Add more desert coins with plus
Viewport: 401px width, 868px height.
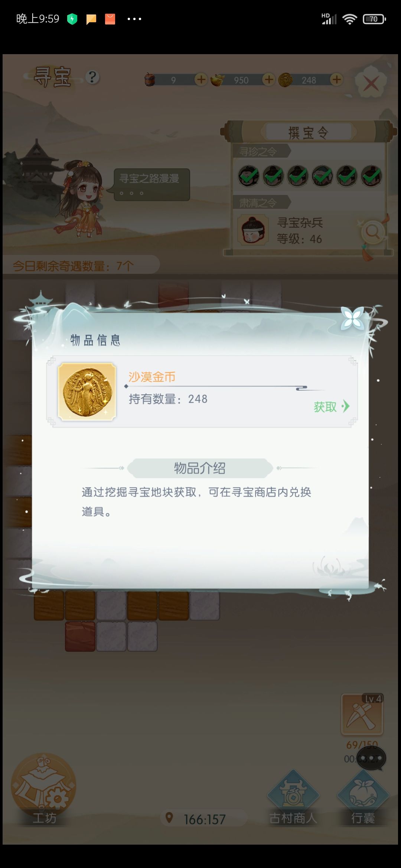[336, 79]
